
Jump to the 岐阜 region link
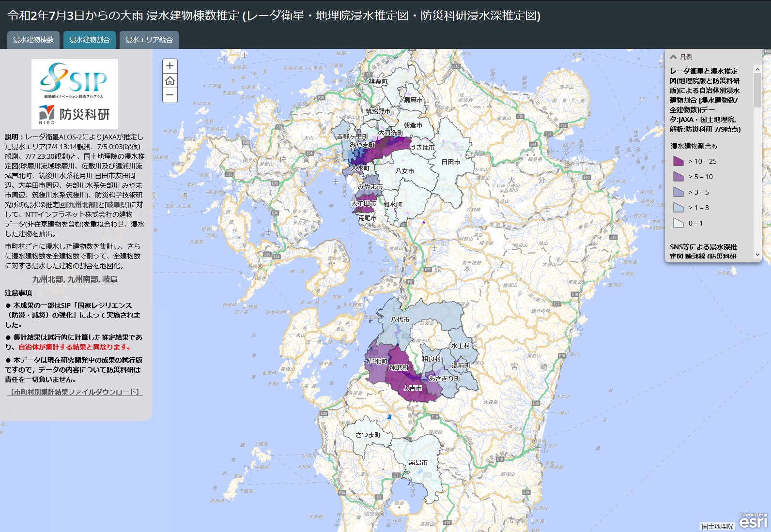110,279
